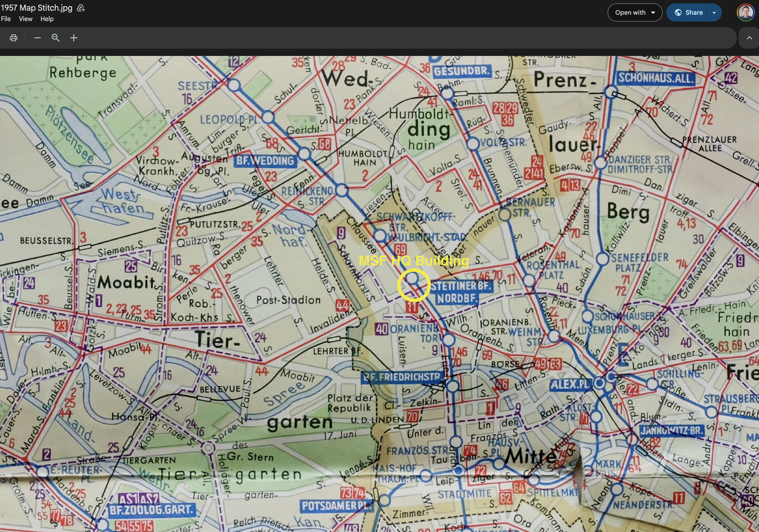
Task: Zoom out with the minus icon
Action: (x=37, y=38)
